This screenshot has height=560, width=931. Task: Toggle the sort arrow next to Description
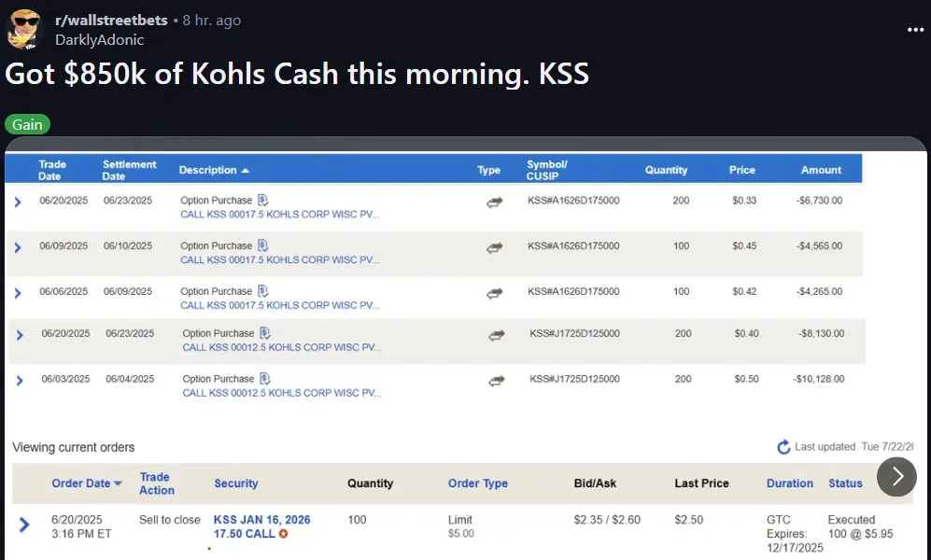[x=246, y=171]
